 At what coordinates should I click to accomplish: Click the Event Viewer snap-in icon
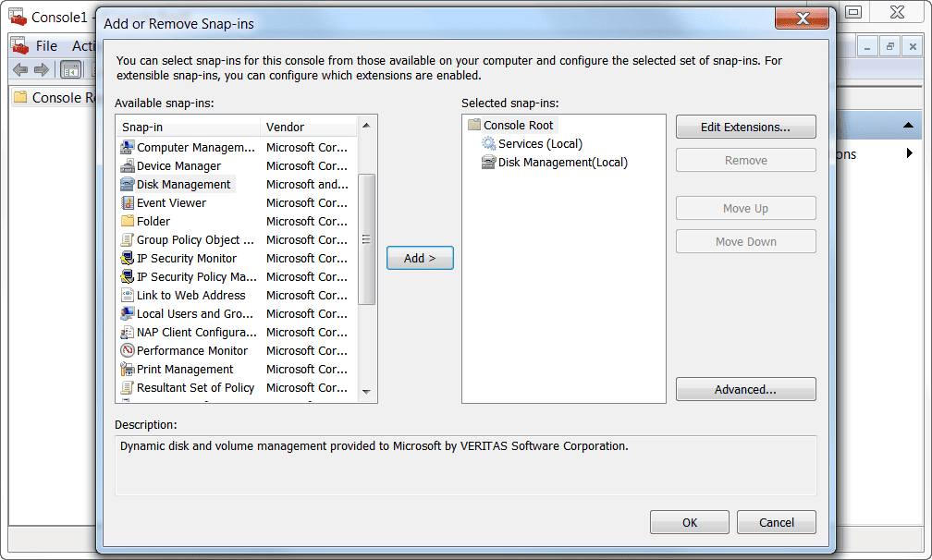tap(129, 203)
